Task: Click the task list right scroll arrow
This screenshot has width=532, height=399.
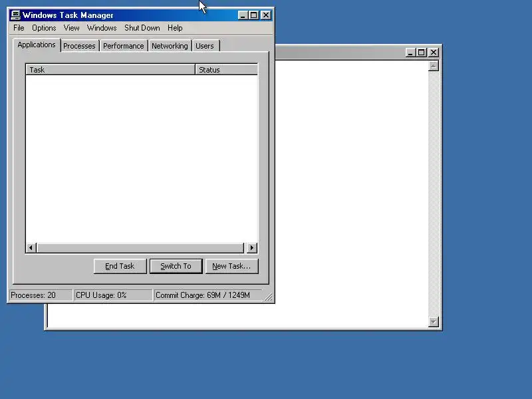Action: (251, 247)
